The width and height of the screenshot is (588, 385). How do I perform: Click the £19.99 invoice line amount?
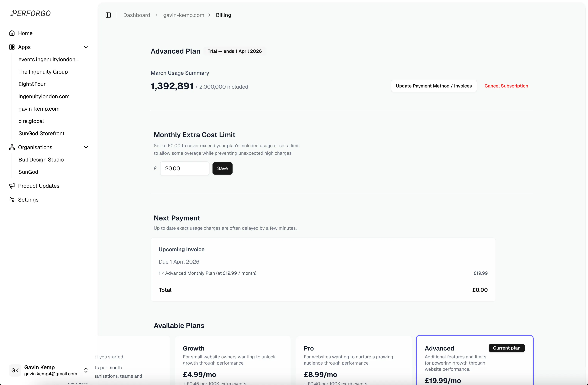pos(480,273)
